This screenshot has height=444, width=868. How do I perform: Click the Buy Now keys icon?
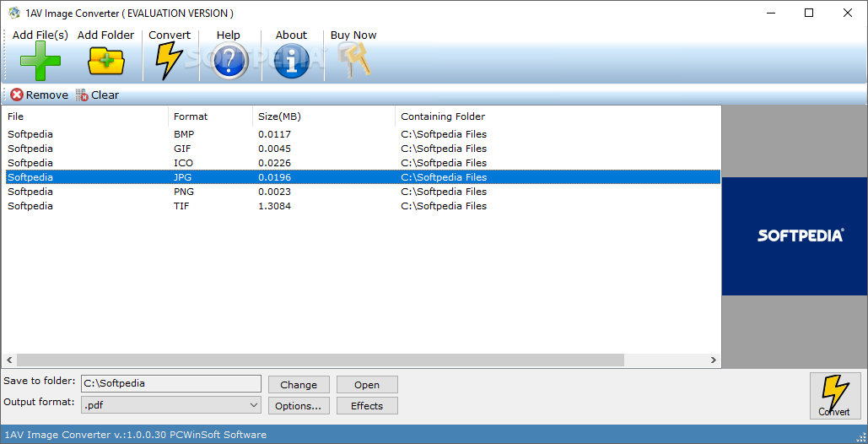click(354, 61)
